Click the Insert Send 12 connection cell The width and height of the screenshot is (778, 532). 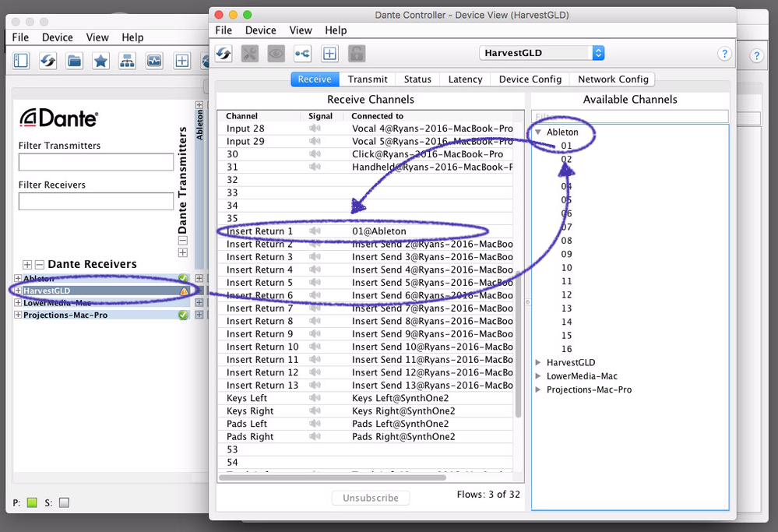432,372
